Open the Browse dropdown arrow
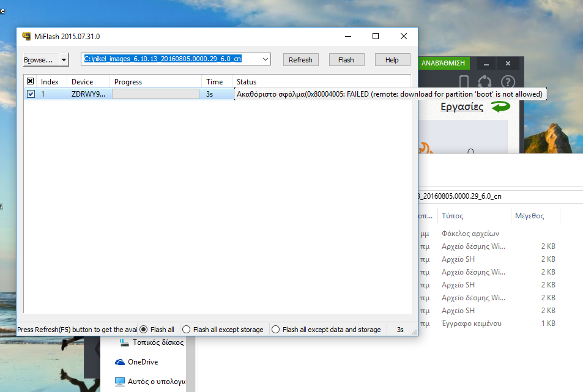583x392 pixels. point(64,59)
